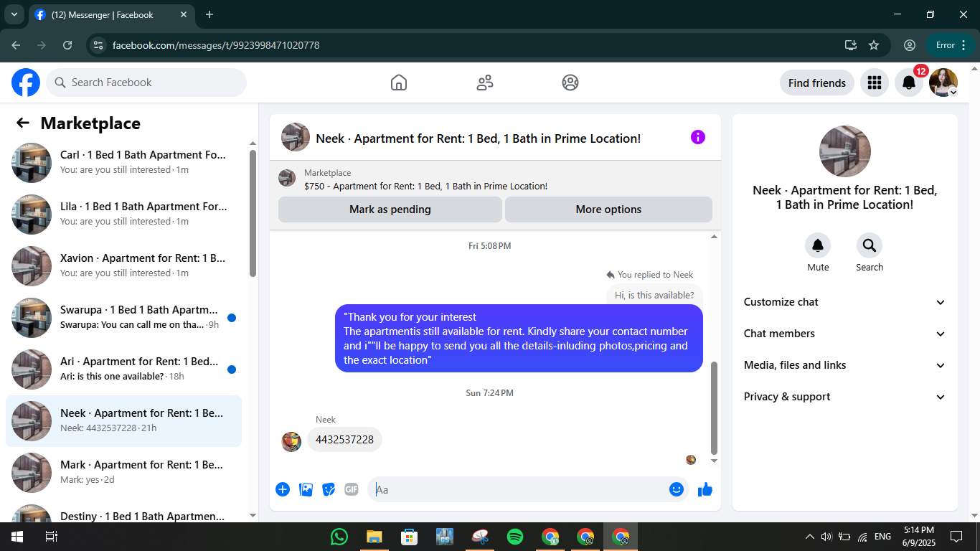Open Microsoft Store from the taskbar
Image resolution: width=980 pixels, height=551 pixels.
[410, 537]
